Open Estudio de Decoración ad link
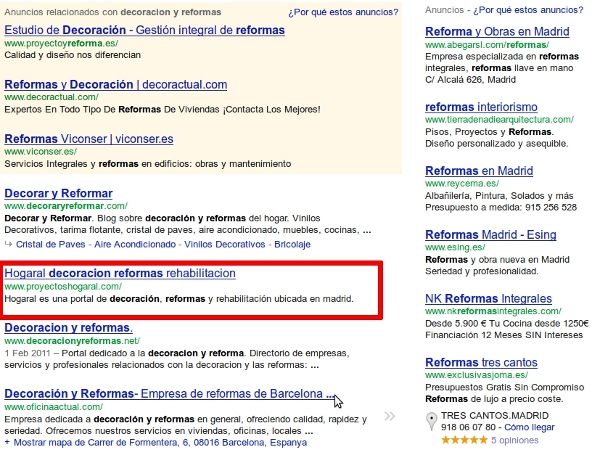Viewport: 600px width, 455px height. [144, 30]
